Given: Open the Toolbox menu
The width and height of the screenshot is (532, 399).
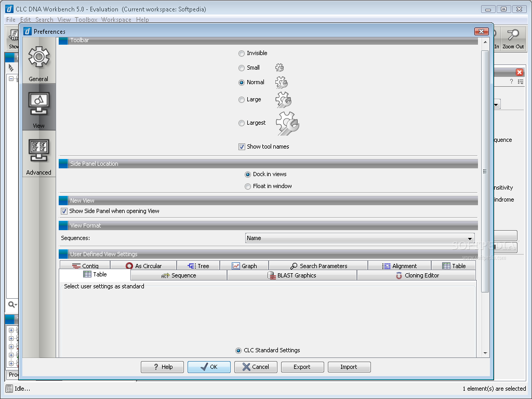Looking at the screenshot, I should coord(86,20).
